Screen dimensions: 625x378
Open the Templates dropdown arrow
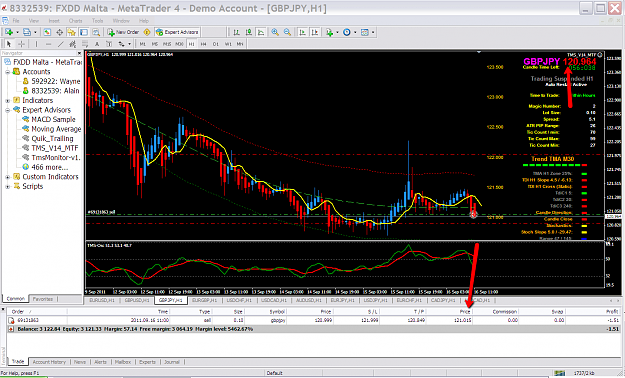point(373,32)
